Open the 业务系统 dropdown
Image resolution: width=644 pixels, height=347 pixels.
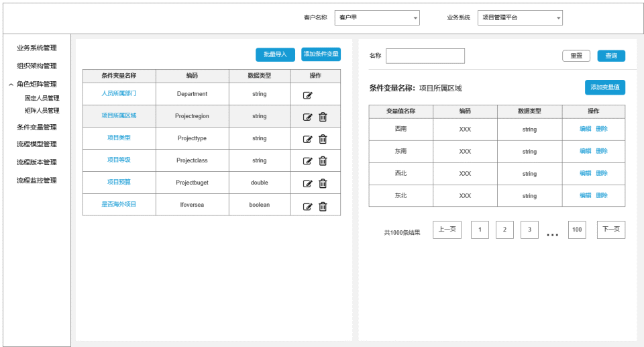click(520, 17)
